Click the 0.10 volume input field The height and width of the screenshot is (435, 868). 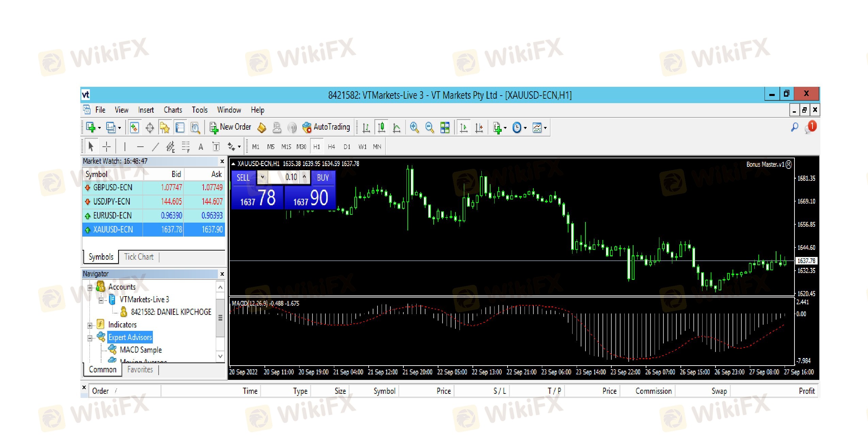point(283,177)
